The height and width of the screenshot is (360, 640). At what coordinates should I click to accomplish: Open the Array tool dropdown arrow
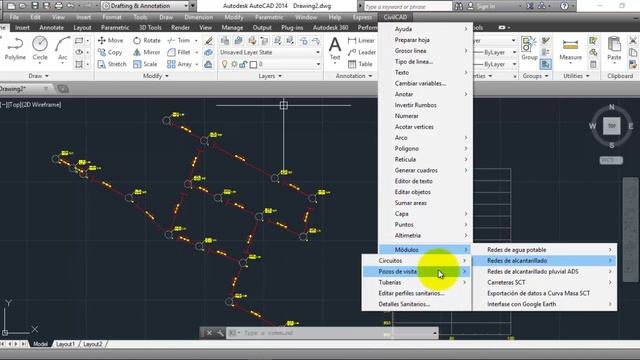click(197, 64)
